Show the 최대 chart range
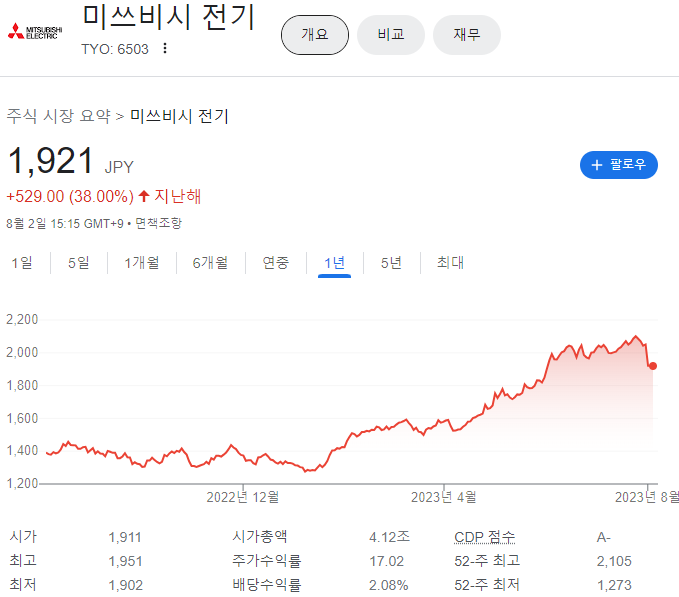 tap(450, 262)
